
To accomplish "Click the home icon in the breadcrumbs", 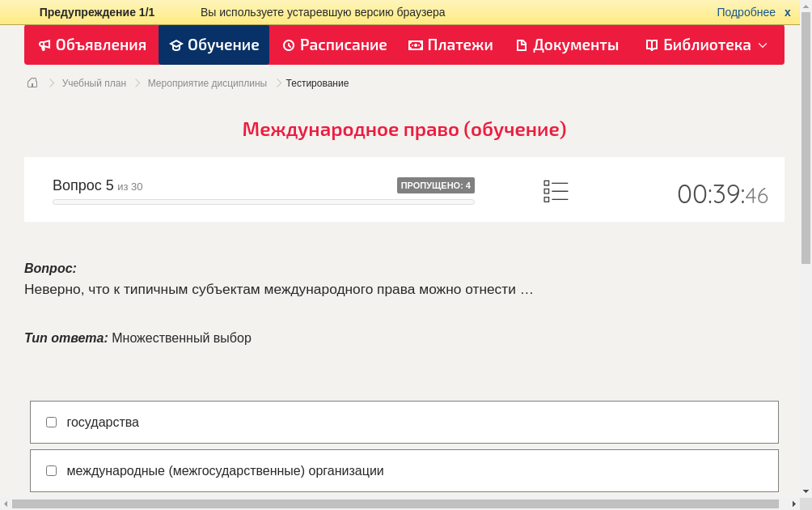I will [x=32, y=83].
